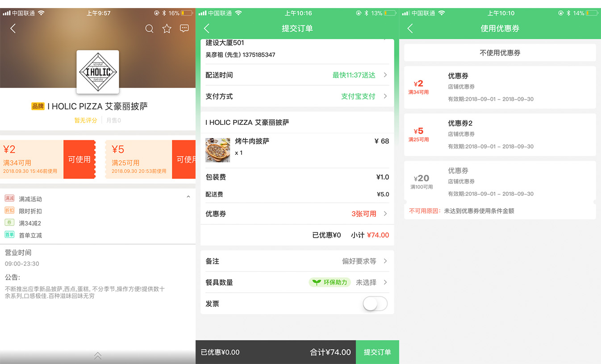This screenshot has width=601, height=364.
Task: Tap 可使用 on the ¥2 coupon
Action: tap(79, 159)
